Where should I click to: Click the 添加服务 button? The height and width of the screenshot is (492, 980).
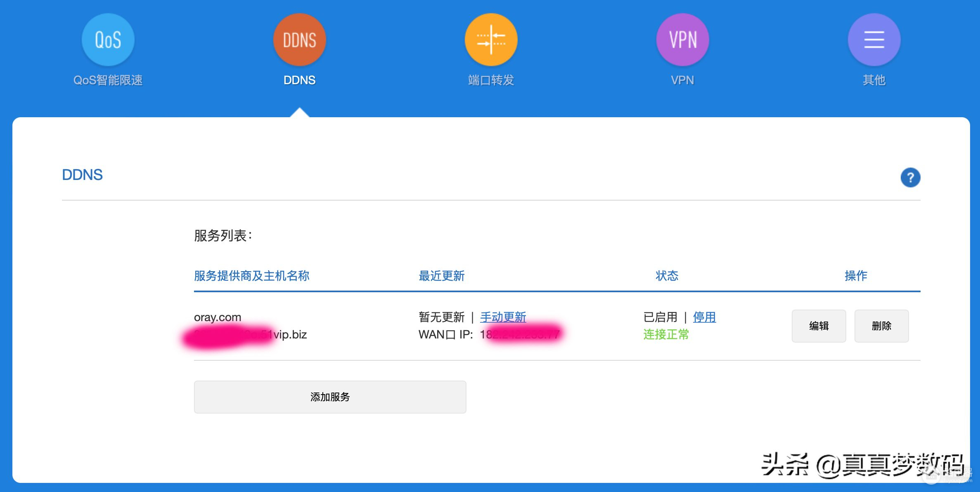(330, 397)
